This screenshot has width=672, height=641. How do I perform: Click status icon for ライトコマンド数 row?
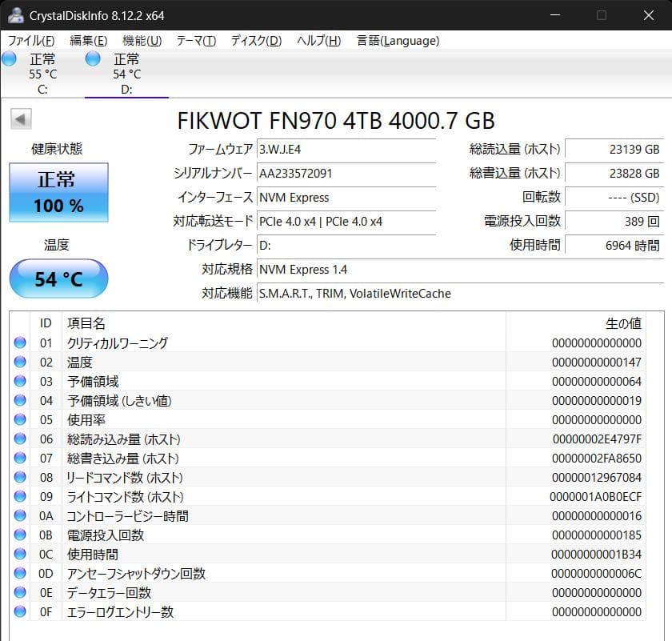pyautogui.click(x=20, y=496)
